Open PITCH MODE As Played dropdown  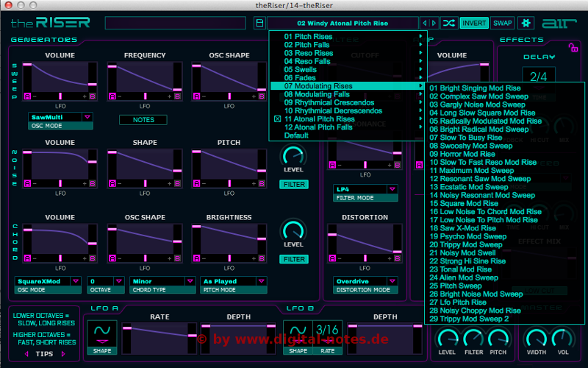pos(233,281)
